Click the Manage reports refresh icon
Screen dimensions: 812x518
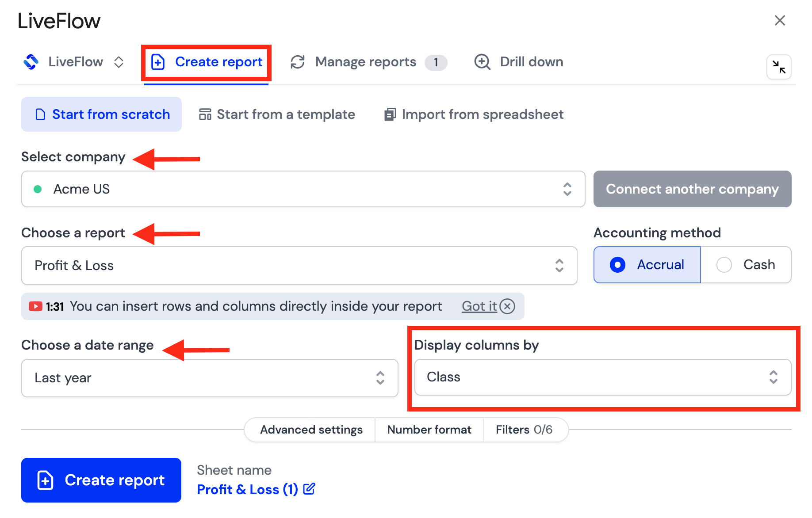(x=298, y=62)
